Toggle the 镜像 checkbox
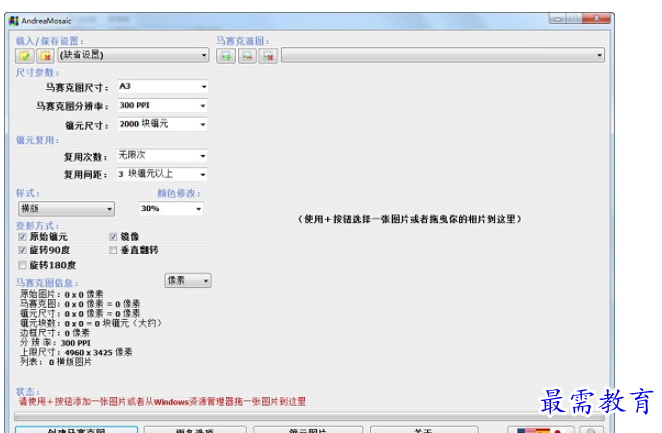Screen dimensions: 662x433 coord(113,237)
